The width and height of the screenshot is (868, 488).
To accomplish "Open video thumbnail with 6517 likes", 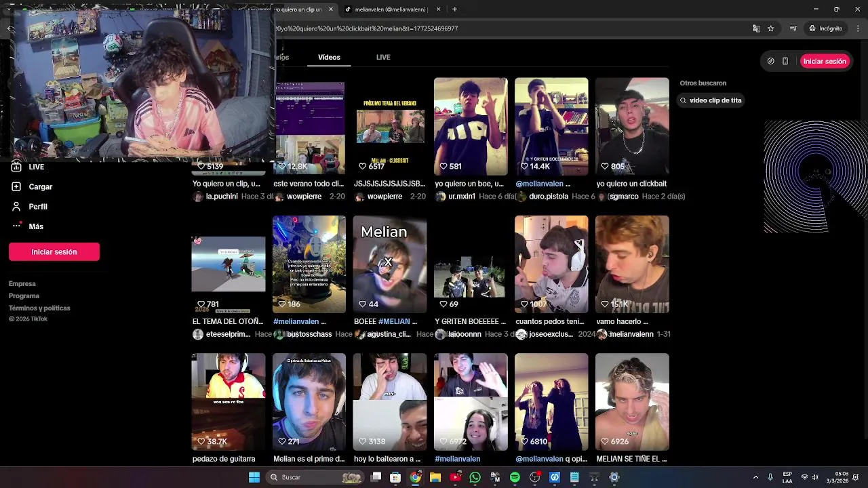I will [x=390, y=127].
